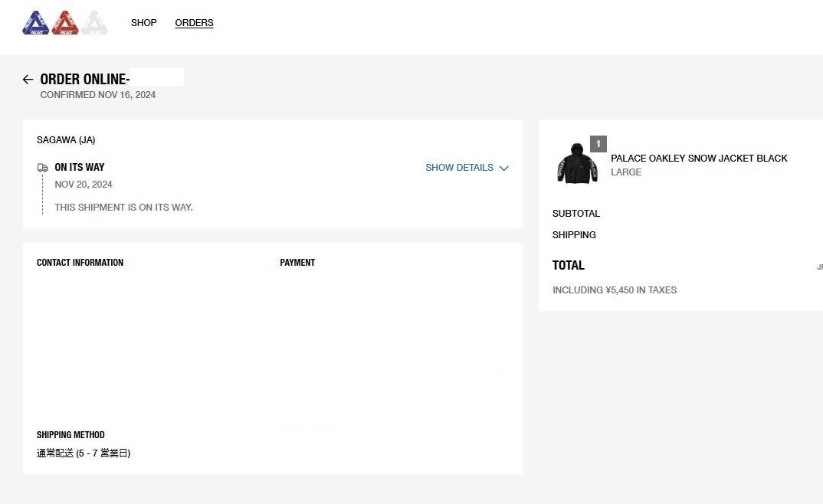Click INCLUDING ¥5,450 IN TAXES text
Viewport: 823px width, 504px height.
coord(615,290)
